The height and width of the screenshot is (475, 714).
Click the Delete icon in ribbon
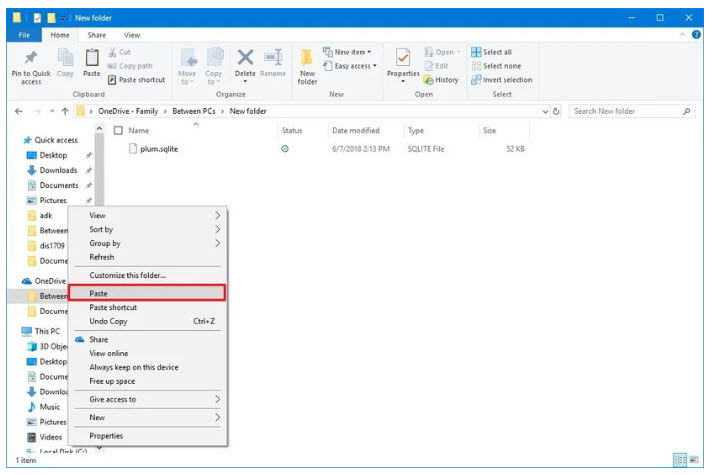click(x=245, y=60)
